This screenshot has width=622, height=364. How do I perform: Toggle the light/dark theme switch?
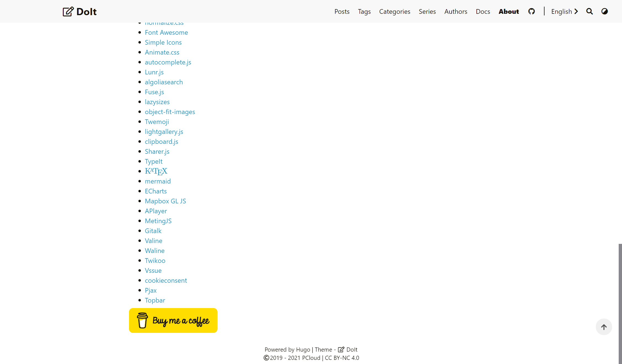tap(604, 11)
